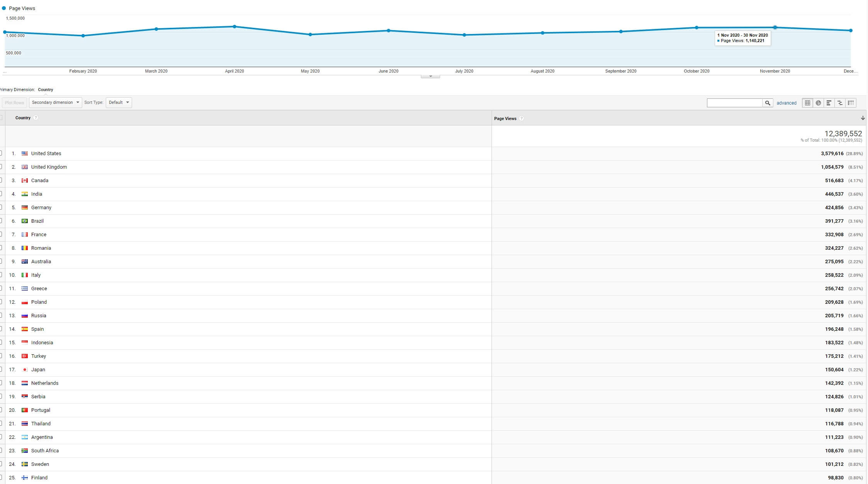868x484 pixels.
Task: Collapse chart using arrow below graph
Action: point(431,76)
